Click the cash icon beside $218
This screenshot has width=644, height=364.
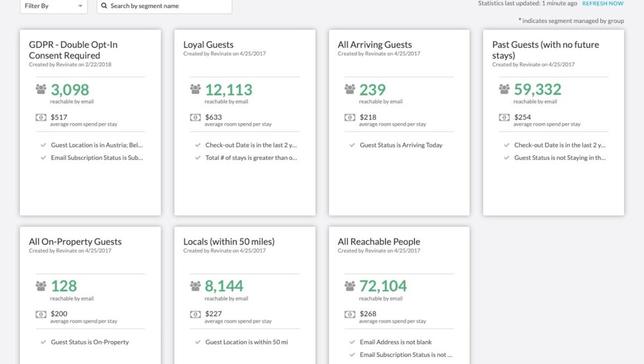[350, 117]
